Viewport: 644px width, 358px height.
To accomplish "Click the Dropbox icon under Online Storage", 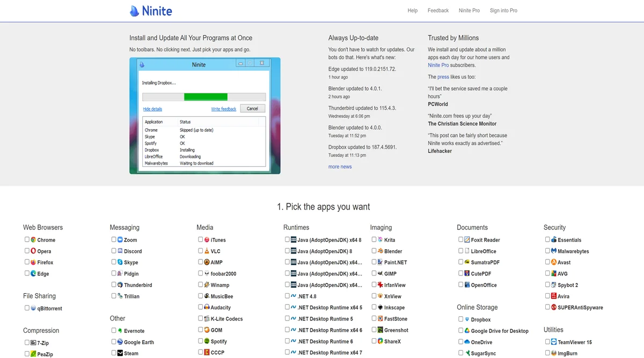I will [x=467, y=319].
